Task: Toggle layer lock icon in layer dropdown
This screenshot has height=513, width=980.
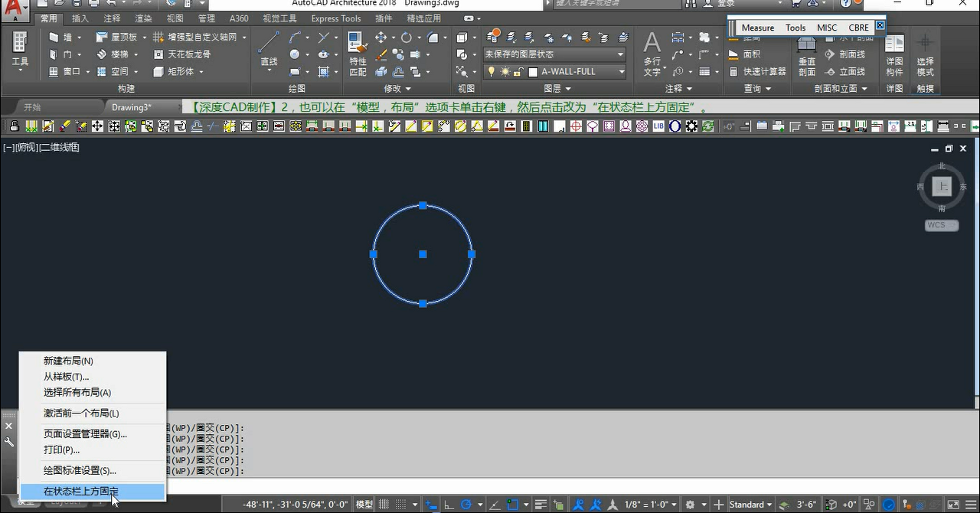Action: tap(518, 72)
